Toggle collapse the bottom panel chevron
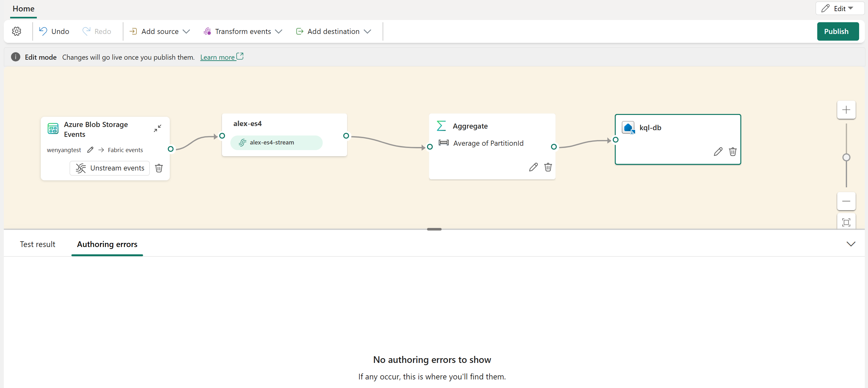 point(851,244)
